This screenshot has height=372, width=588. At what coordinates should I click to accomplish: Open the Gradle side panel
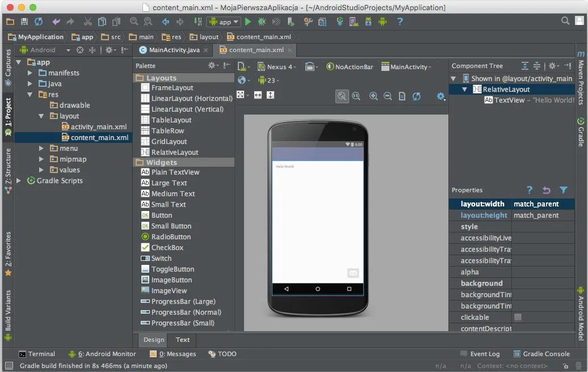pyautogui.click(x=581, y=132)
